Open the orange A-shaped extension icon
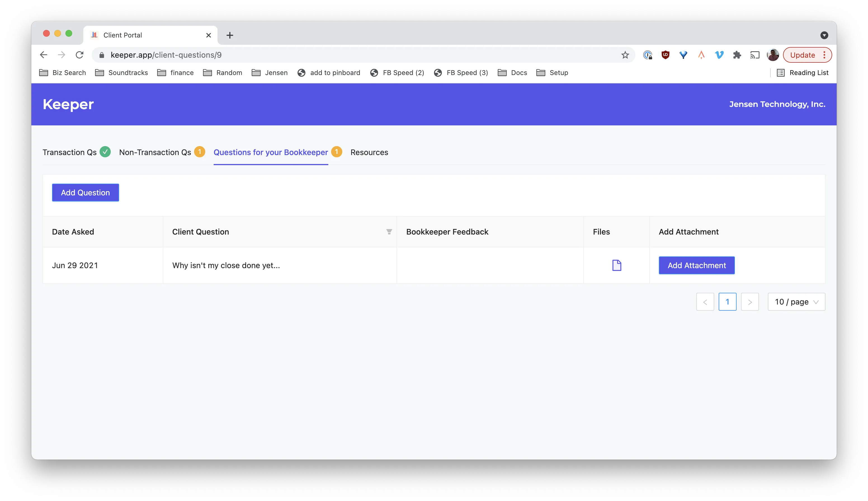This screenshot has height=501, width=868. click(x=701, y=55)
